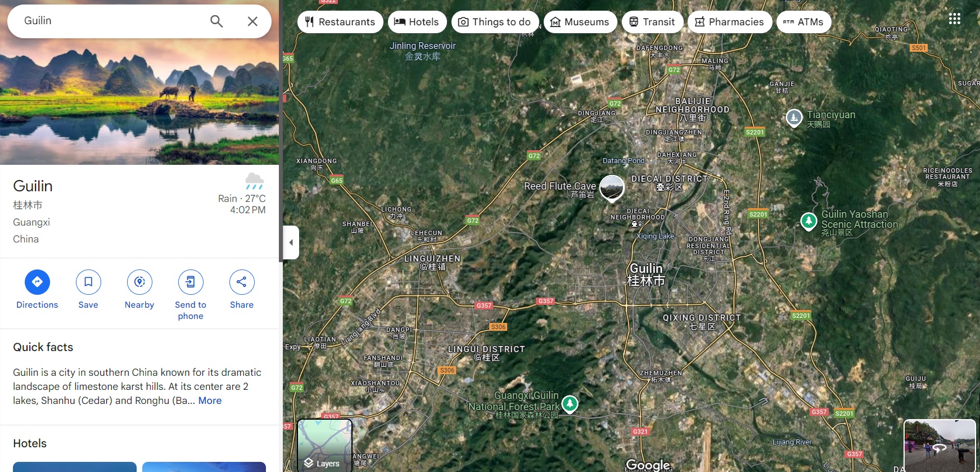Select Tianciyuan map marker
Image resolution: width=980 pixels, height=472 pixels.
point(793,118)
